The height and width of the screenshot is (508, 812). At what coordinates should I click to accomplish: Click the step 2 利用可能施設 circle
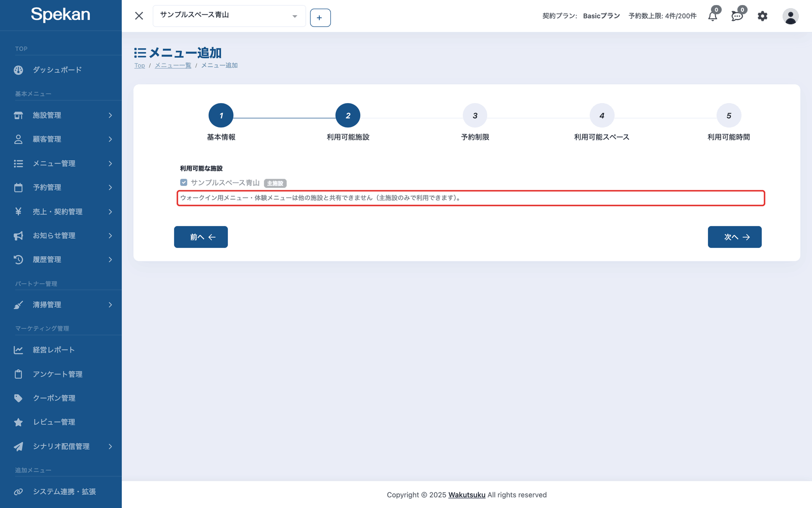(x=348, y=116)
